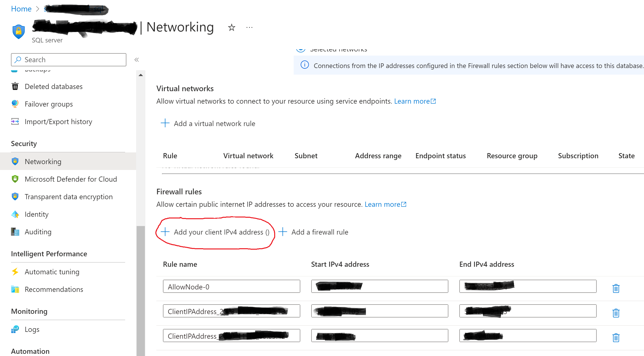Viewport: 644px width, 356px height.
Task: Open Transparent data encryption
Action: click(69, 197)
